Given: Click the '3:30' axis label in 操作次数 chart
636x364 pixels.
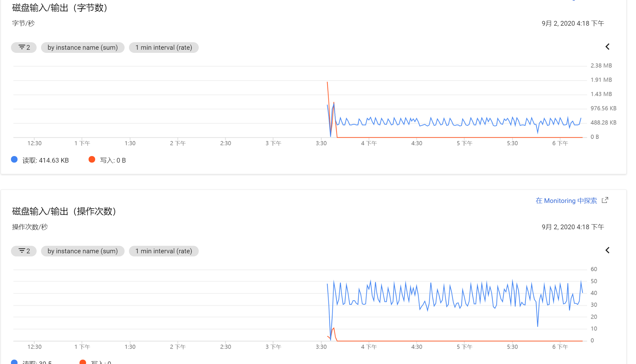Looking at the screenshot, I should [x=321, y=347].
